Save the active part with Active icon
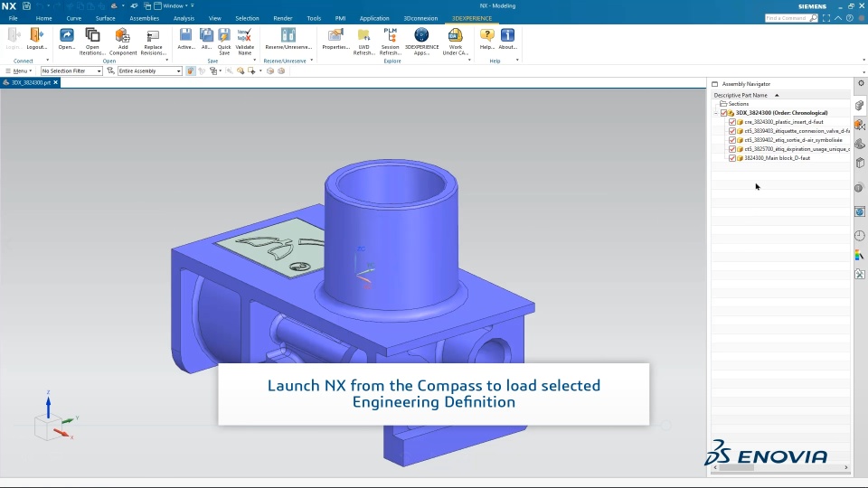This screenshot has width=868, height=488. click(x=186, y=35)
